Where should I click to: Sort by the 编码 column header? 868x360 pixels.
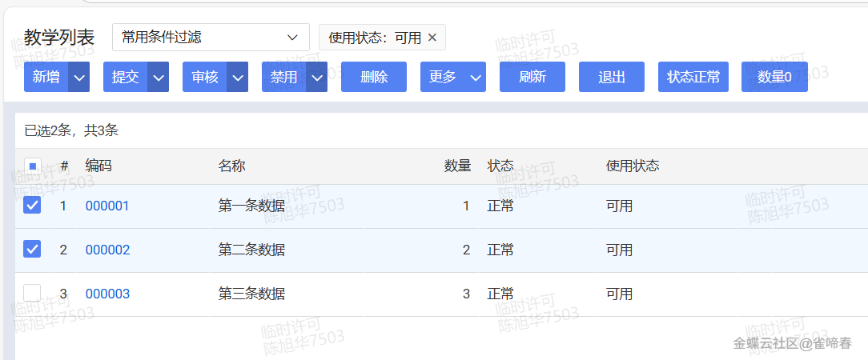(x=98, y=166)
